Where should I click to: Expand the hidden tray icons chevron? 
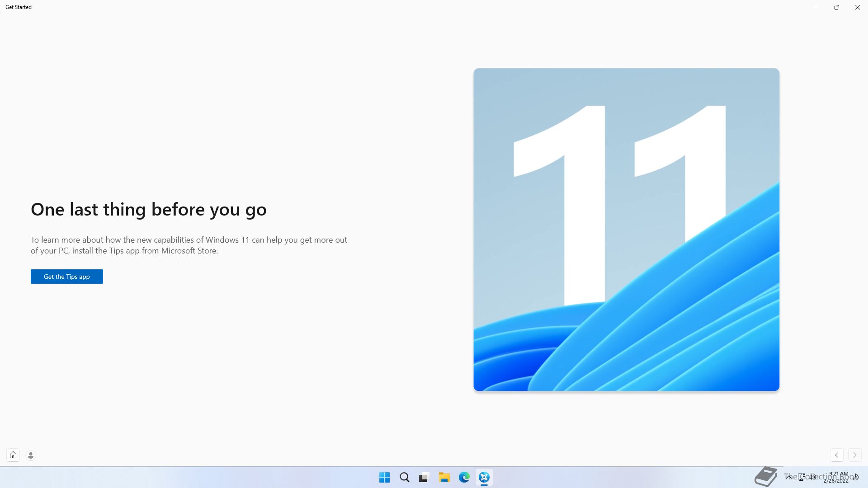coord(788,477)
